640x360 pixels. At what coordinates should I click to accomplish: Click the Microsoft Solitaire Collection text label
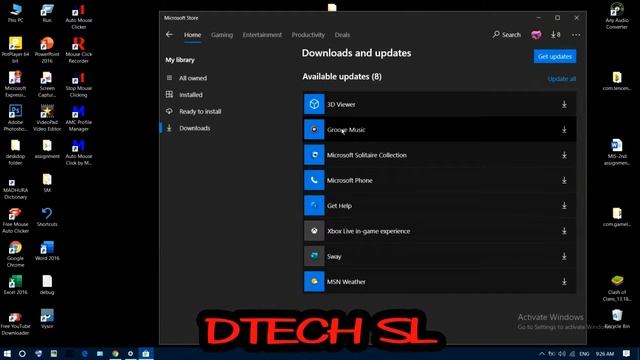point(367,155)
